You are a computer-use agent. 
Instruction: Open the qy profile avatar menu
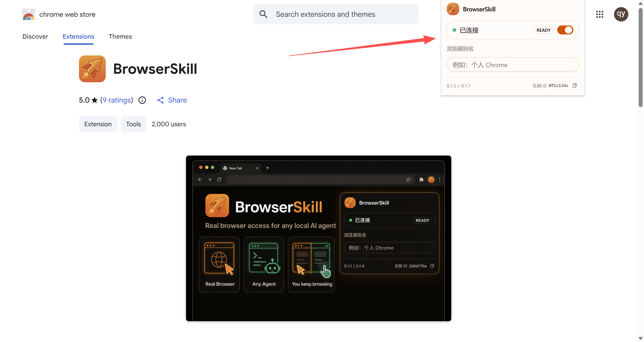pos(621,14)
